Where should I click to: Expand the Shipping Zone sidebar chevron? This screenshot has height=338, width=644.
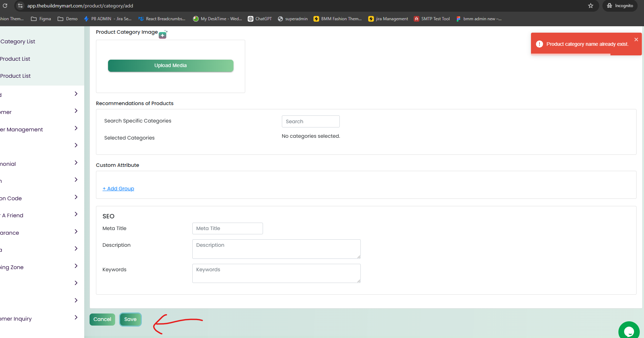(76, 266)
